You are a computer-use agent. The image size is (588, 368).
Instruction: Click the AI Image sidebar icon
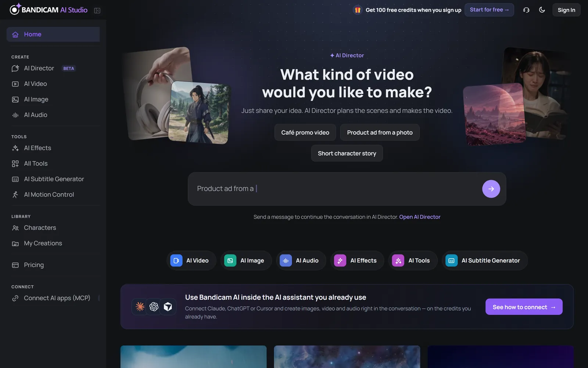[x=15, y=99]
